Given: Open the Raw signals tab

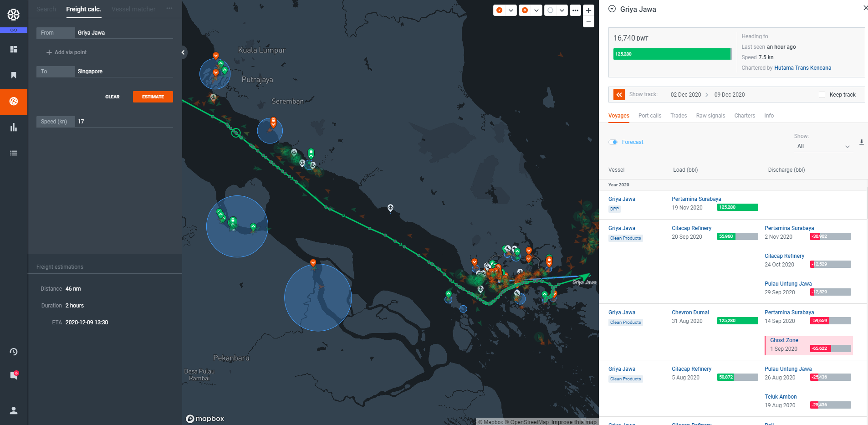Looking at the screenshot, I should pos(710,116).
